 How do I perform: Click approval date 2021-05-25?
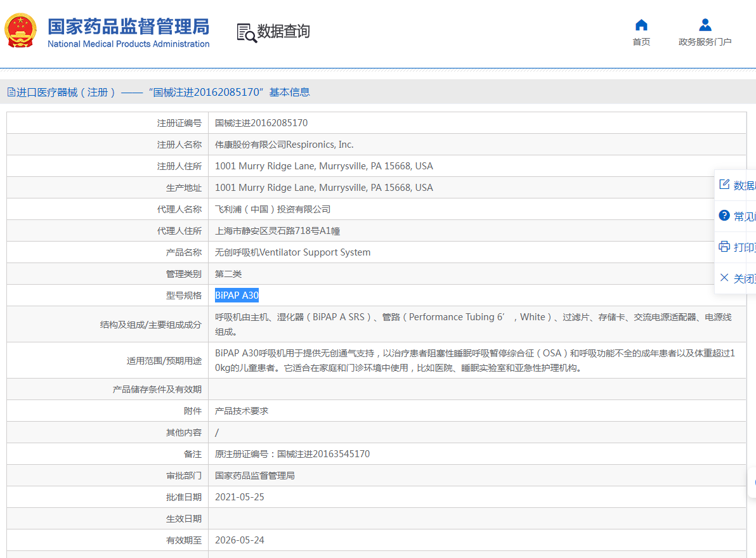tap(240, 497)
